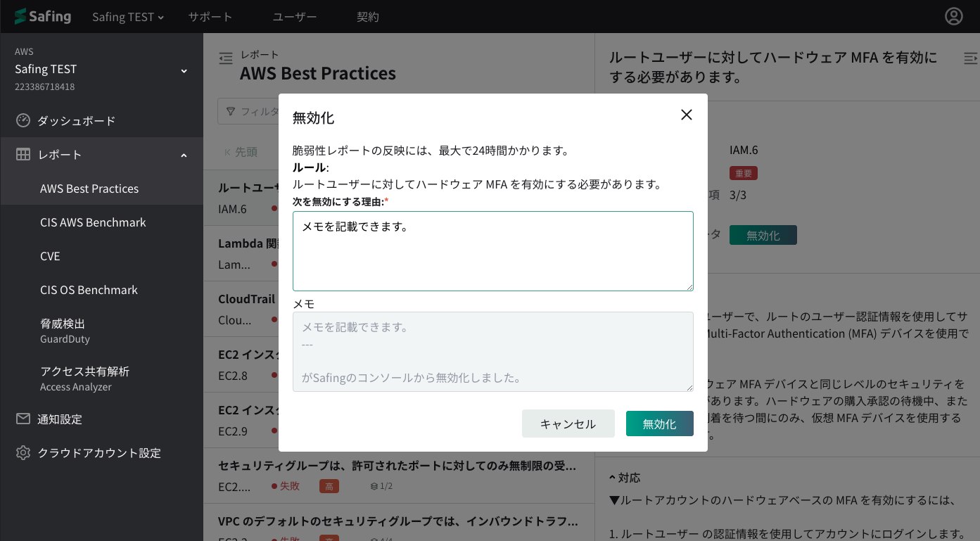Click the filter funnel icon
Image resolution: width=980 pixels, height=541 pixels.
click(x=231, y=111)
